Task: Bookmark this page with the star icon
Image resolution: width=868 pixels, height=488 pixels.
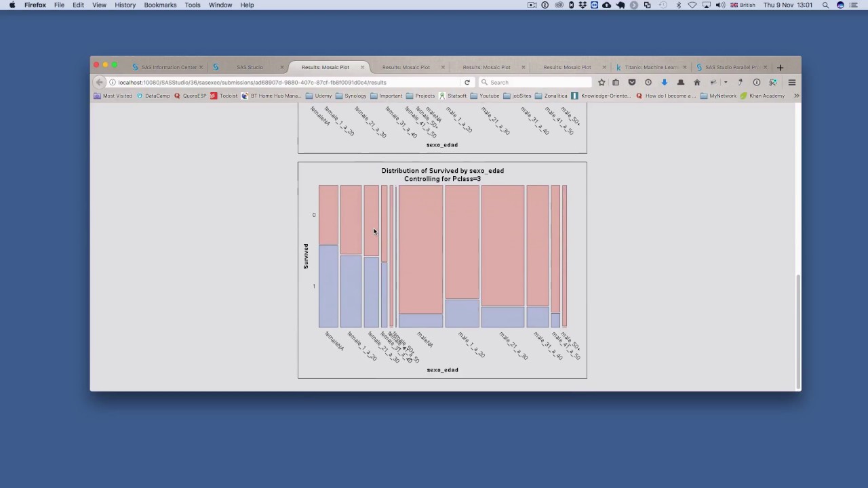Action: (x=601, y=82)
